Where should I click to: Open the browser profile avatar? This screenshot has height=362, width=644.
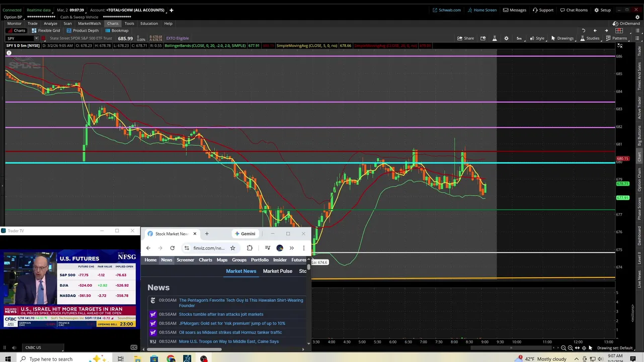280,248
